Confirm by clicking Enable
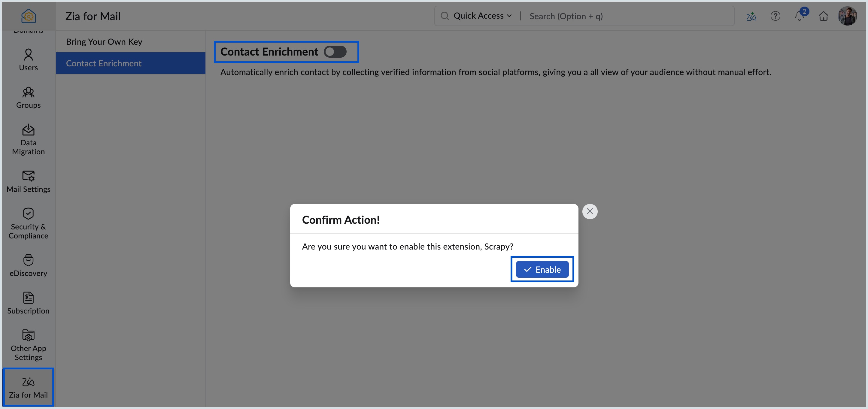Image resolution: width=868 pixels, height=409 pixels. [542, 269]
